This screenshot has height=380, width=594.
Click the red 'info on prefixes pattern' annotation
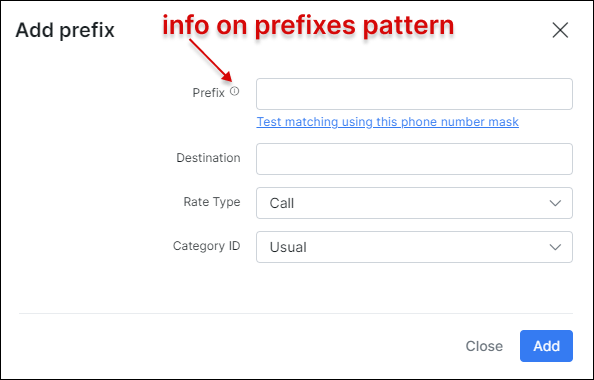308,25
